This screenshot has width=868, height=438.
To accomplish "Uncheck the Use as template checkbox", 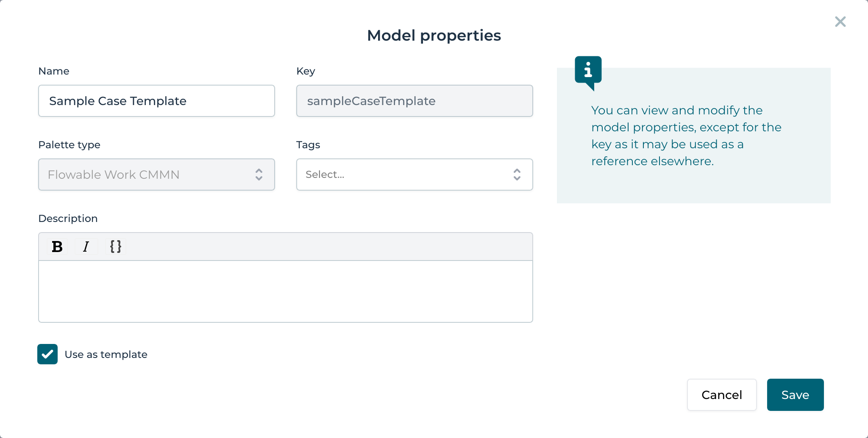I will tap(47, 354).
